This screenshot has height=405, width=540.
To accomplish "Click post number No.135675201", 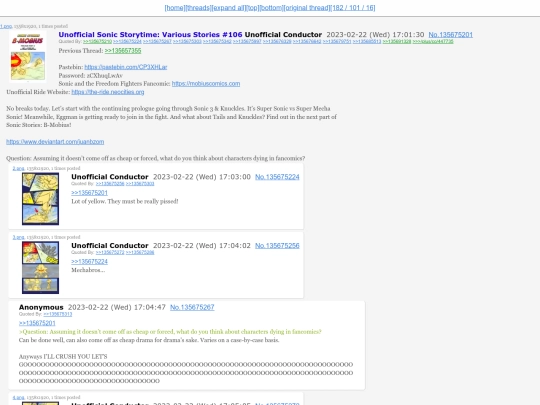I will pyautogui.click(x=450, y=35).
